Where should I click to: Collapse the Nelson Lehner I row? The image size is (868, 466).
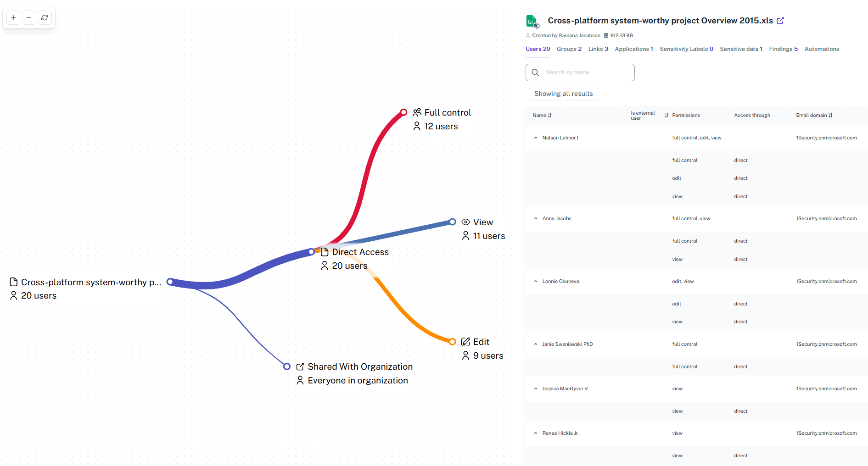535,137
